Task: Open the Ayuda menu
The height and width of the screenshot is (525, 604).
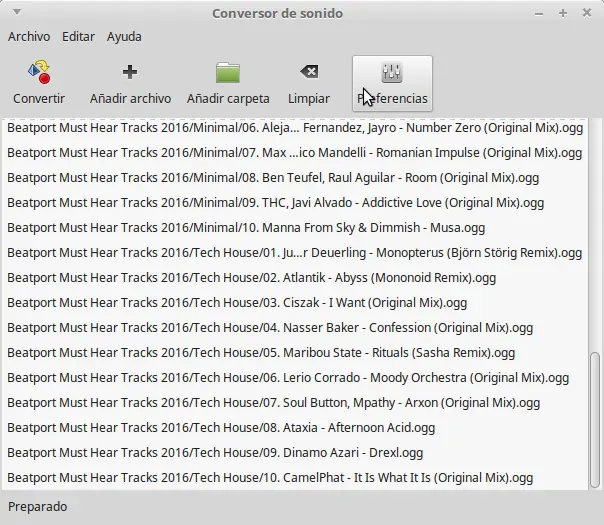Action: coord(124,37)
